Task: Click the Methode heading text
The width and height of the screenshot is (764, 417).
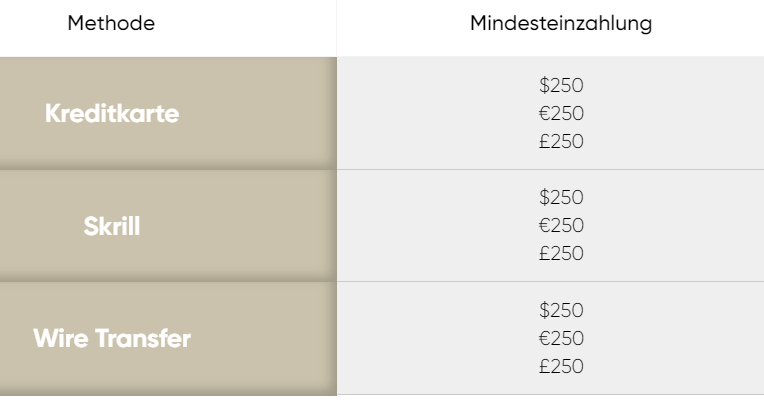Action: [x=111, y=23]
